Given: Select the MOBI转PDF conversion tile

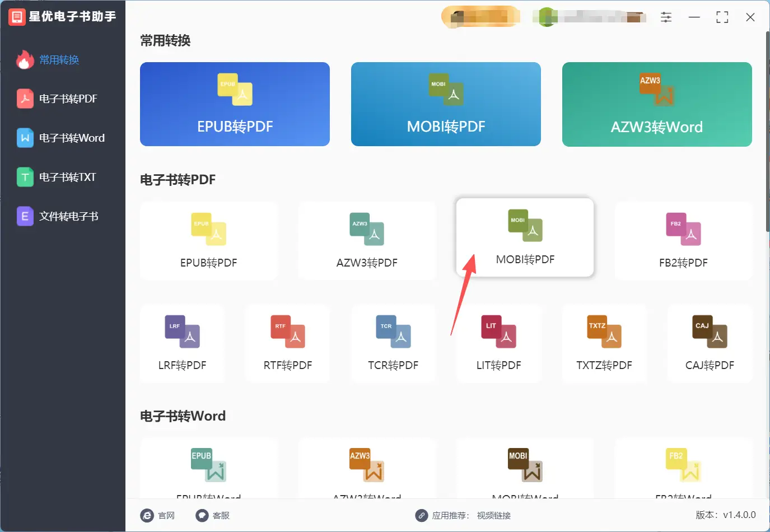Looking at the screenshot, I should [524, 237].
